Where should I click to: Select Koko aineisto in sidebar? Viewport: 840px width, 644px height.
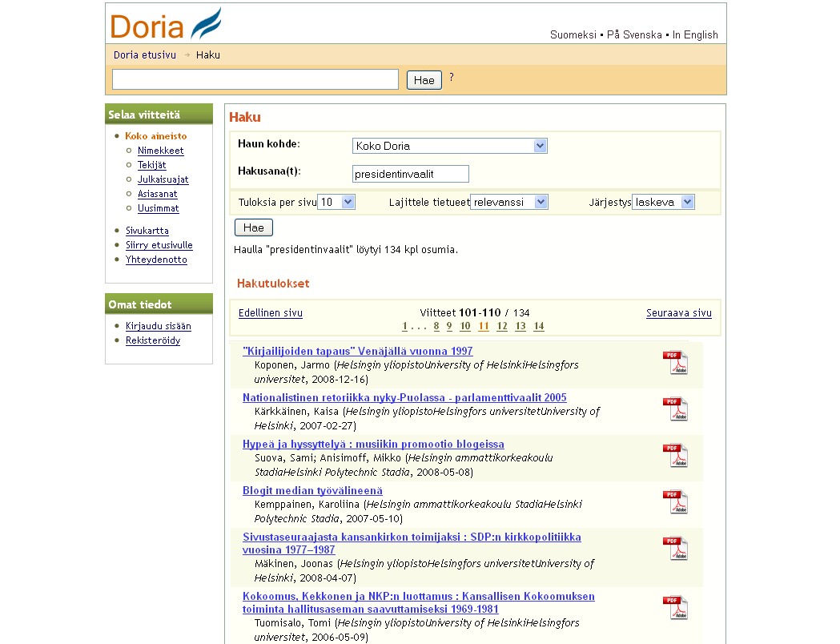pyautogui.click(x=156, y=136)
